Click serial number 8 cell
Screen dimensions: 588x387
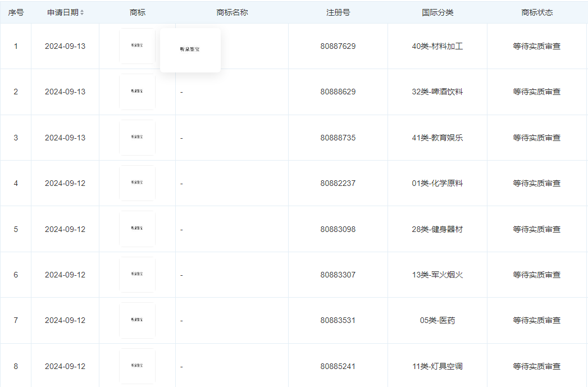[x=16, y=366]
